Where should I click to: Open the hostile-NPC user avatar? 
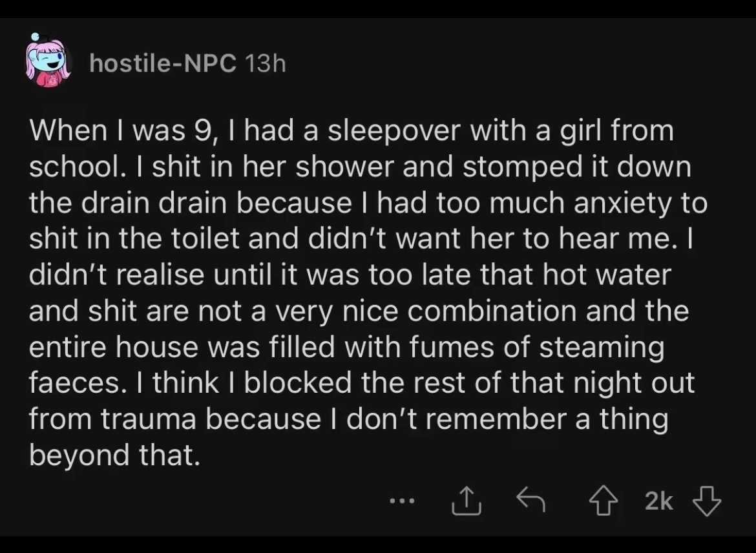(48, 61)
